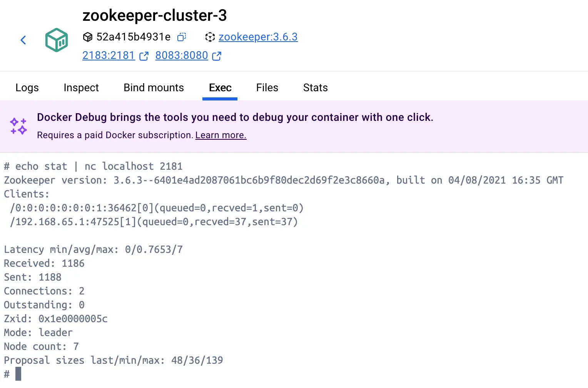Viewport: 588px width, 388px height.
Task: Follow the Learn more link
Action: [221, 135]
